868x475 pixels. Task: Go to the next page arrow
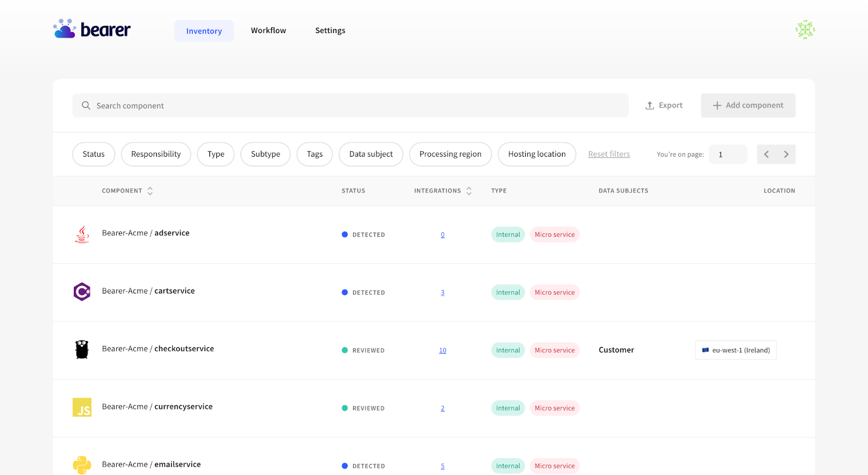[786, 155]
